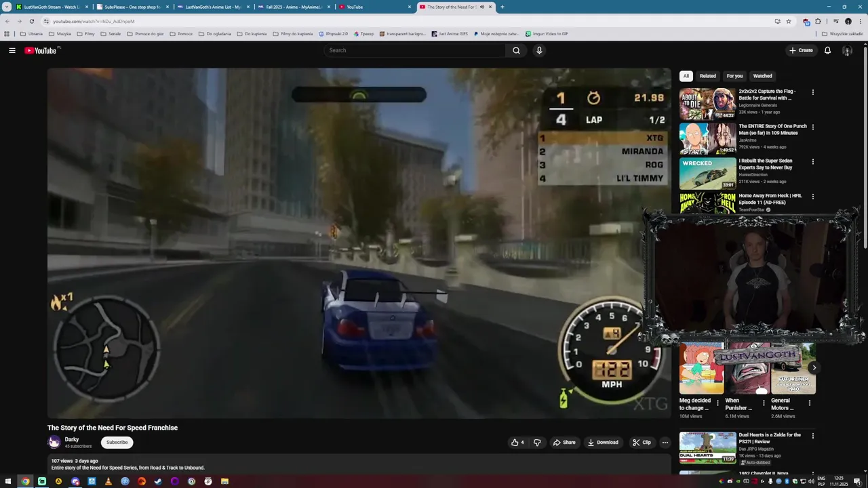Viewport: 868px width, 488px height.
Task: Click the address bar URL
Action: pyautogui.click(x=94, y=21)
